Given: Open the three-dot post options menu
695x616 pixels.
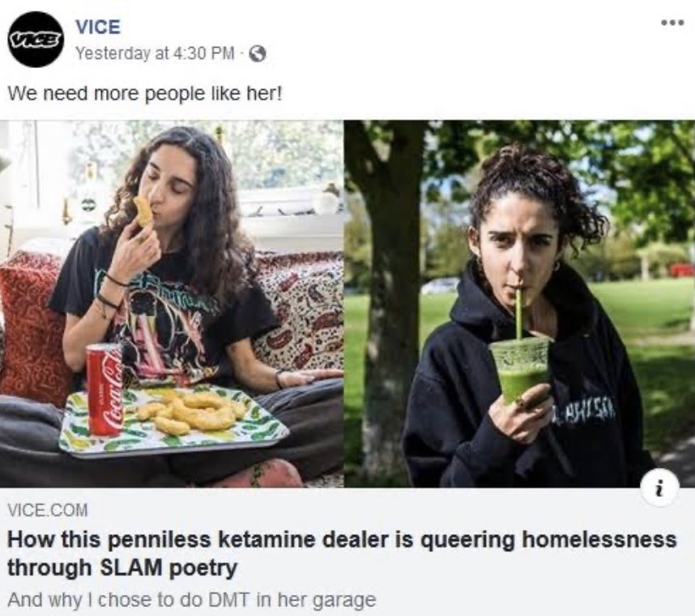Looking at the screenshot, I should (672, 23).
